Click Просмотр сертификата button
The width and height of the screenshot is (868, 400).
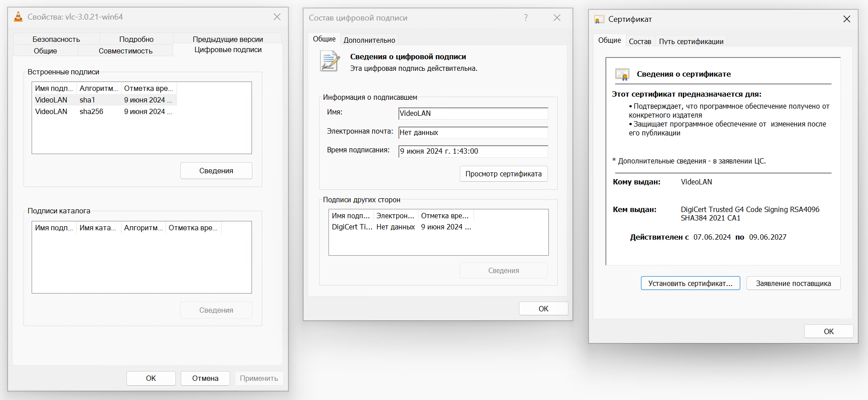click(x=503, y=174)
